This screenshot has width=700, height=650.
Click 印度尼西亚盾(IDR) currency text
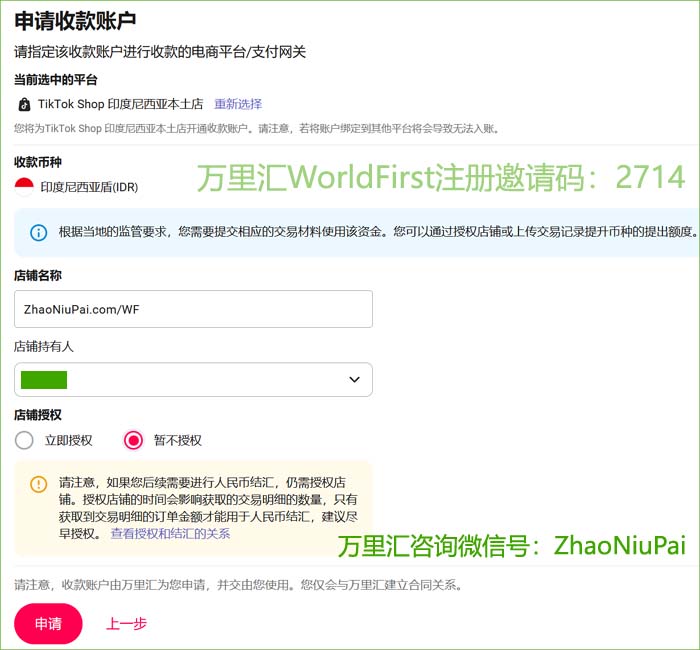click(x=89, y=187)
